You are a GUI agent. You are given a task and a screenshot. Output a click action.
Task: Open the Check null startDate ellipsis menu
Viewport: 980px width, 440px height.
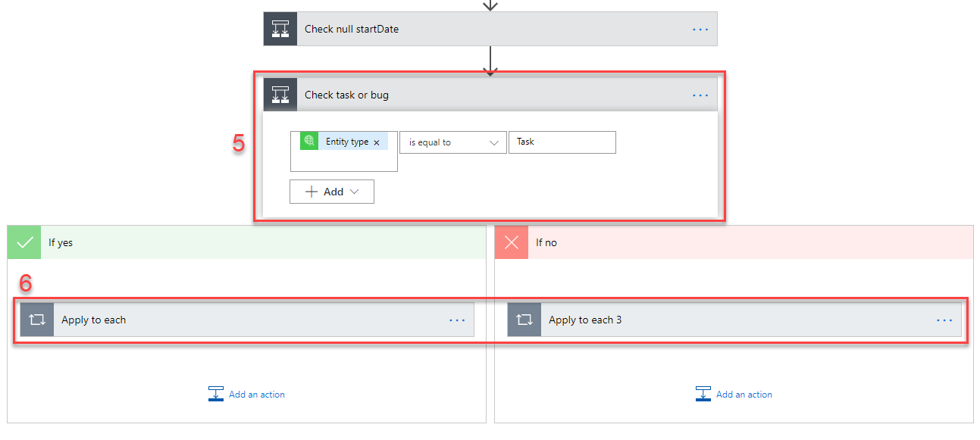(x=700, y=29)
